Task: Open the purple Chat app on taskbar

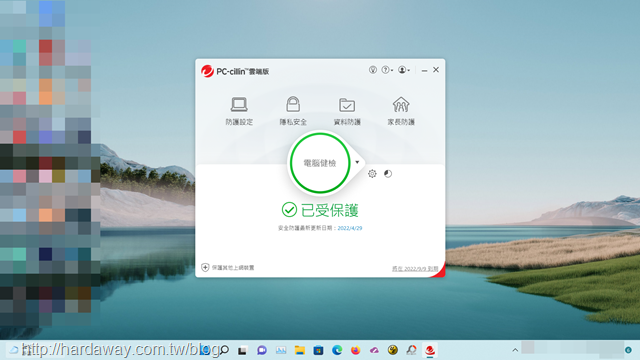Action: tap(262, 350)
